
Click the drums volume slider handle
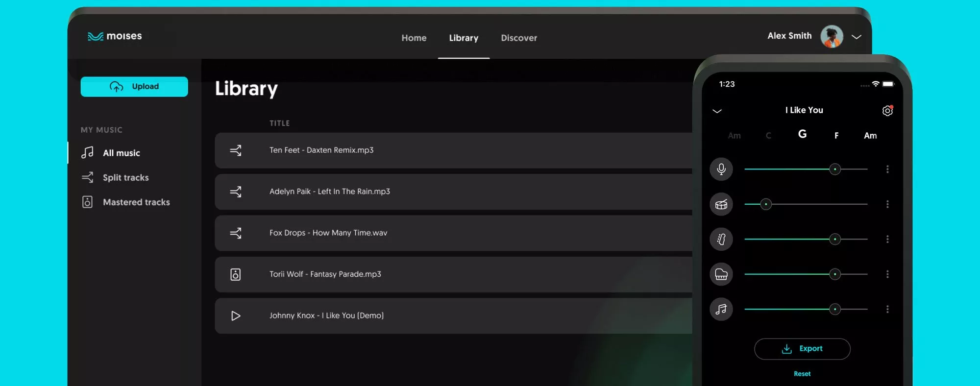tap(766, 204)
